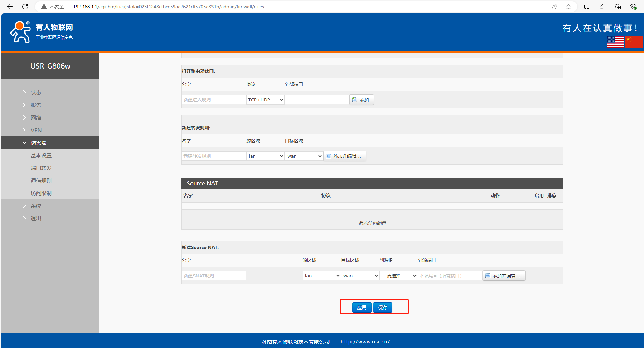Click the 保存 save button

click(x=383, y=307)
